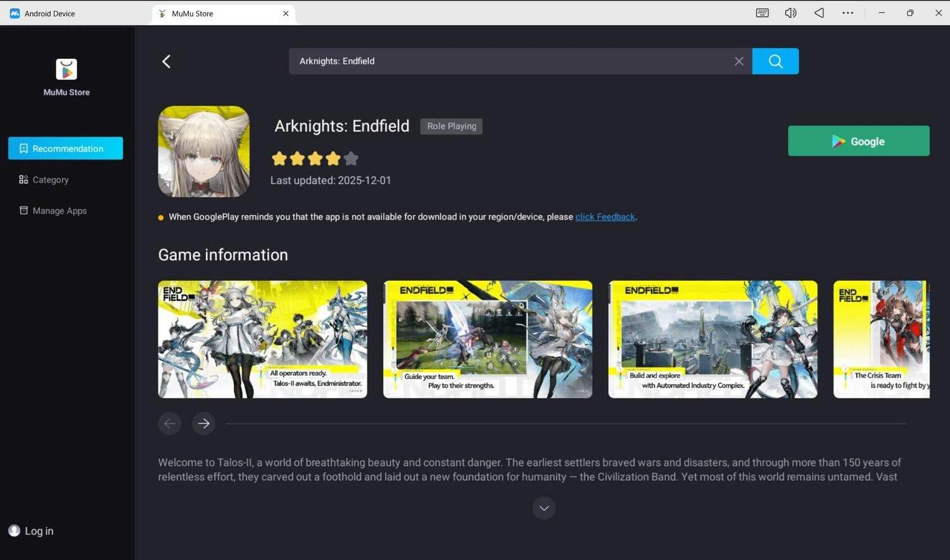The height and width of the screenshot is (560, 950).
Task: Adjust sound via the volume icon
Action: [x=790, y=13]
